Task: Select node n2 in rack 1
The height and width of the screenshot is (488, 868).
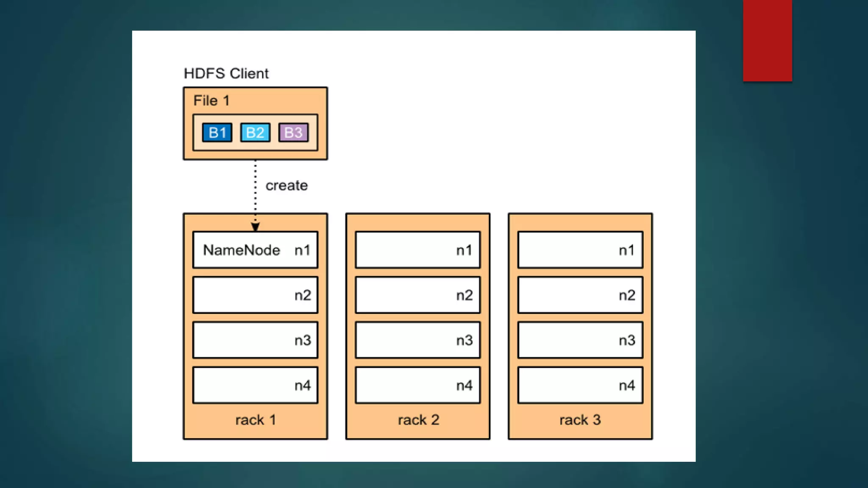Action: pos(255,295)
